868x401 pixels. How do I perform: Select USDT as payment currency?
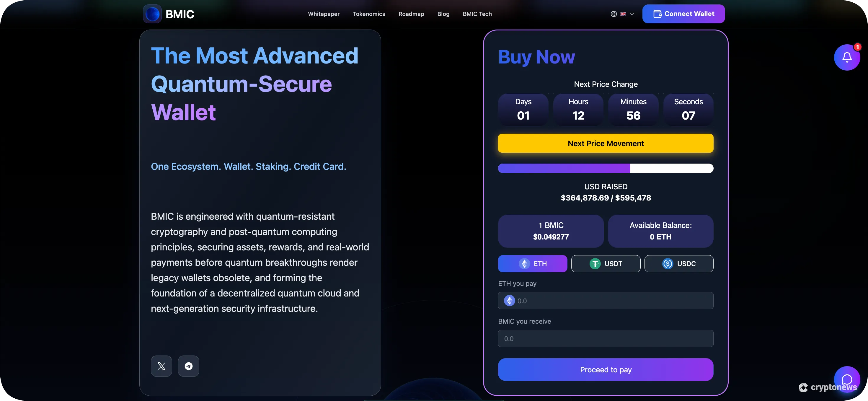(x=606, y=263)
